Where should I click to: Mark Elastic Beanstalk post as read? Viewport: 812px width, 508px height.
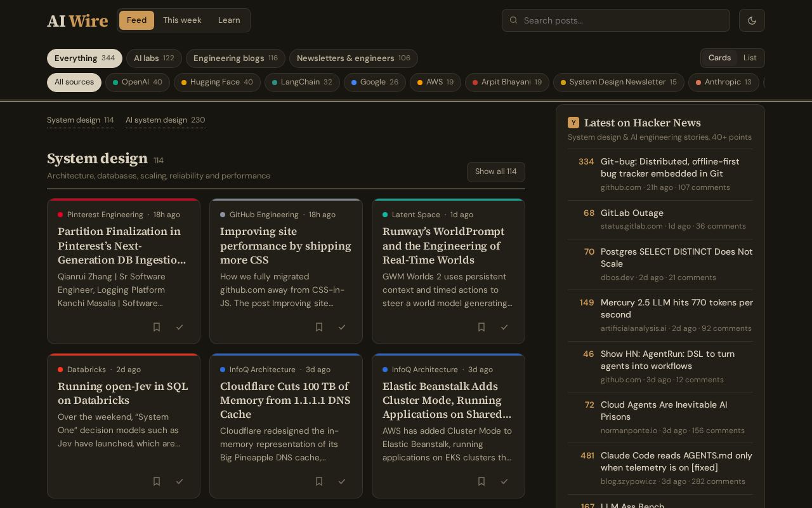pyautogui.click(x=504, y=481)
